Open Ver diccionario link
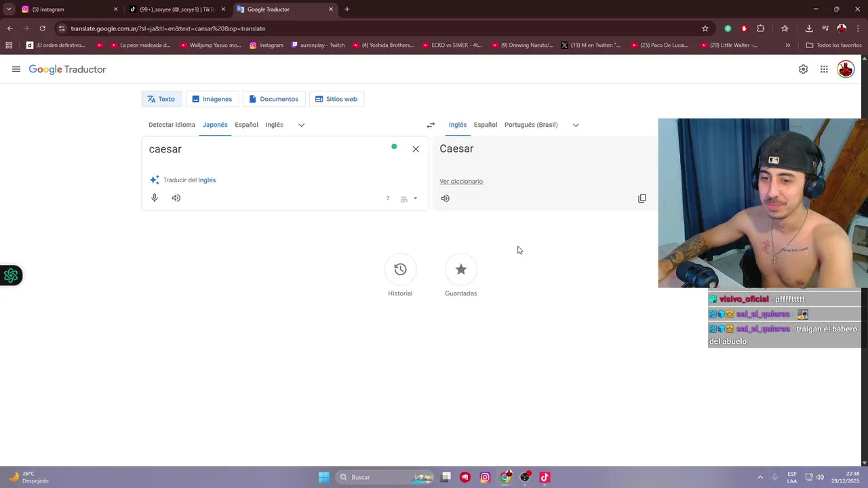868x488 pixels. pos(461,182)
